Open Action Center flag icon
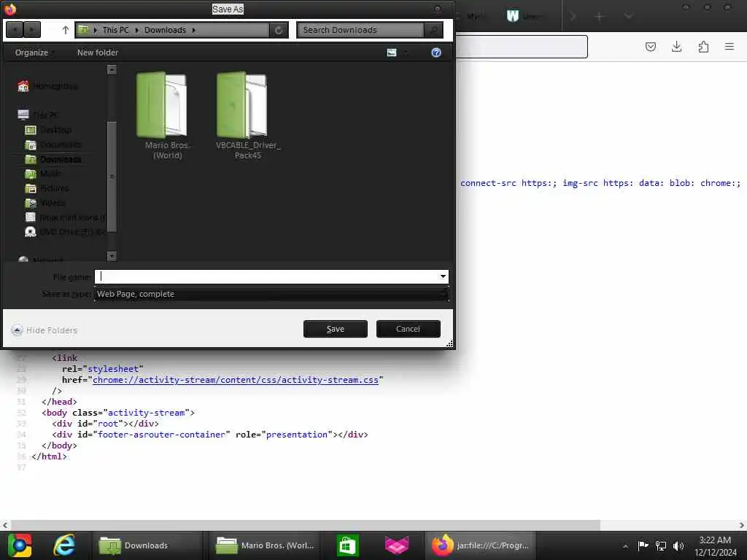747x560 pixels. (643, 545)
